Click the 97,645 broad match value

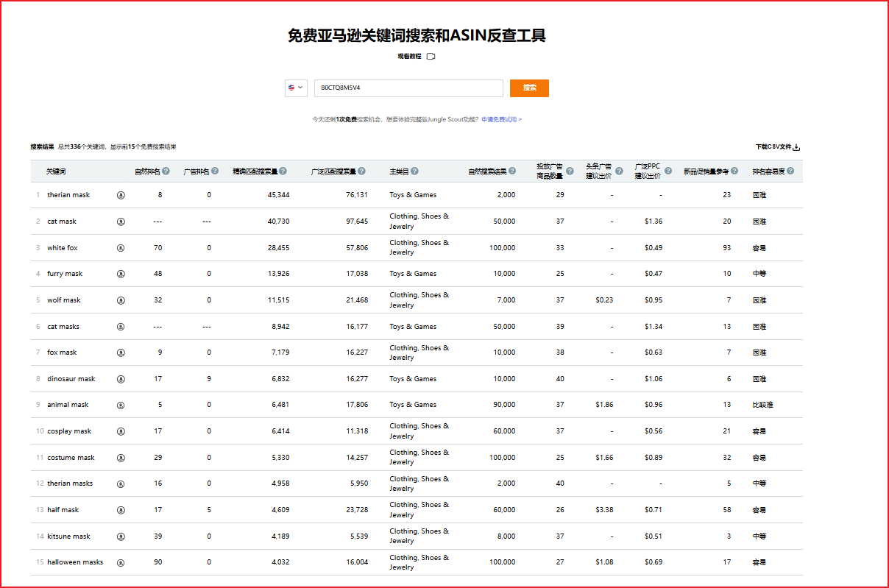(357, 222)
